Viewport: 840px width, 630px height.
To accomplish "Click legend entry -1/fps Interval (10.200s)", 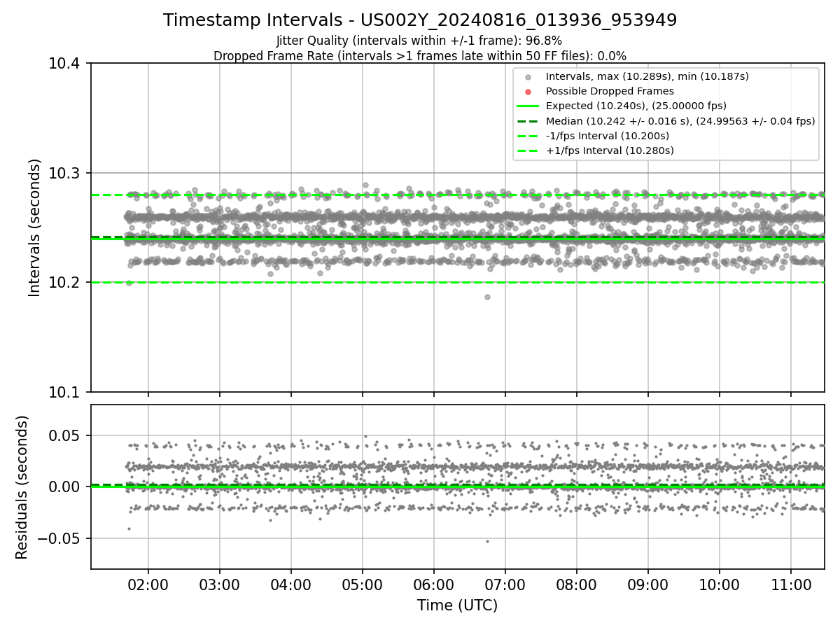I will pyautogui.click(x=608, y=136).
